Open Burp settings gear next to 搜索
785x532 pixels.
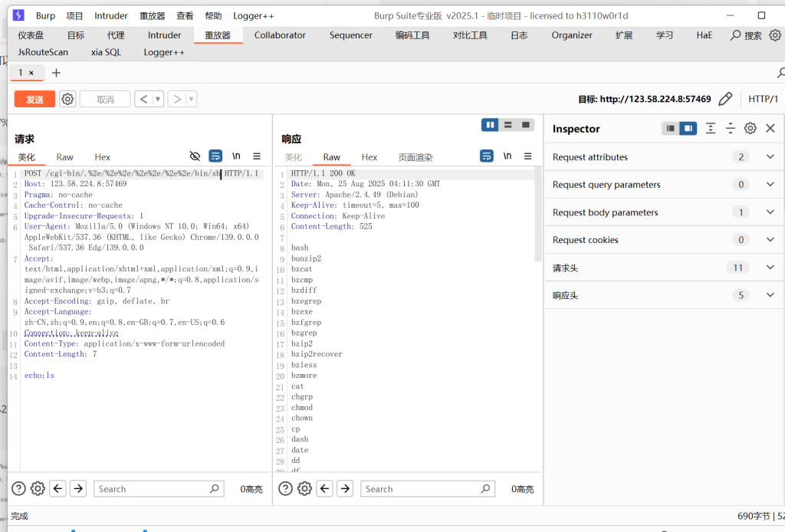coord(775,35)
